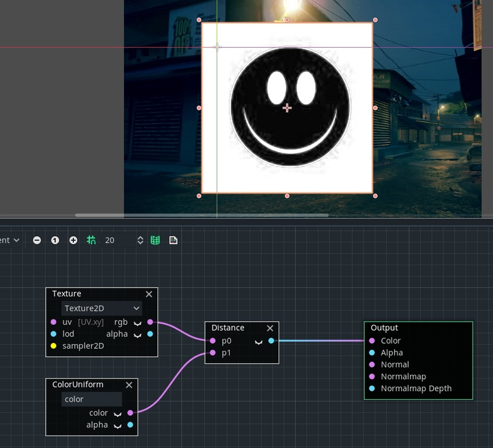Show preview for Distance node output
The width and height of the screenshot is (493, 448).
(258, 341)
